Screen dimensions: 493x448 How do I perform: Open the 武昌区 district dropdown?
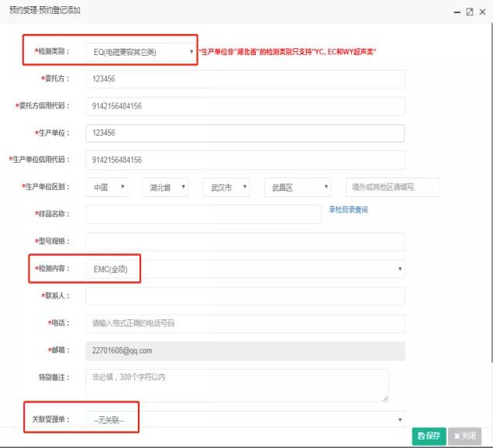[x=298, y=188]
